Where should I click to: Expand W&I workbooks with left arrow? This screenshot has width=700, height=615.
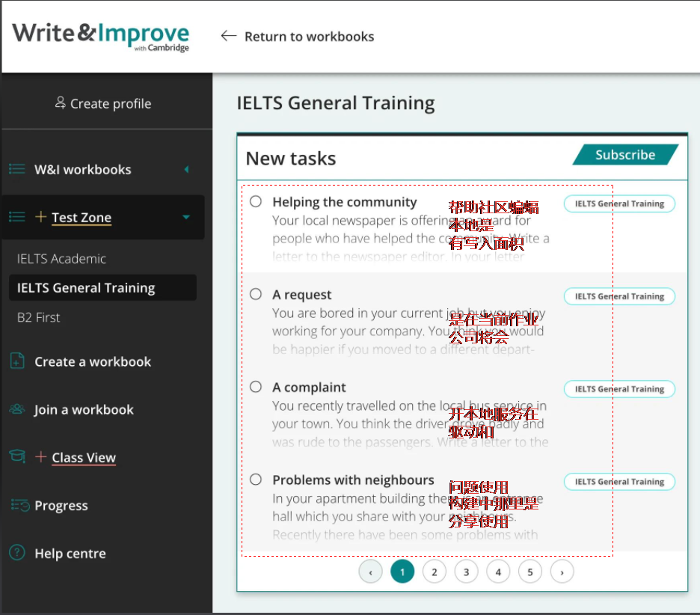pos(187,169)
